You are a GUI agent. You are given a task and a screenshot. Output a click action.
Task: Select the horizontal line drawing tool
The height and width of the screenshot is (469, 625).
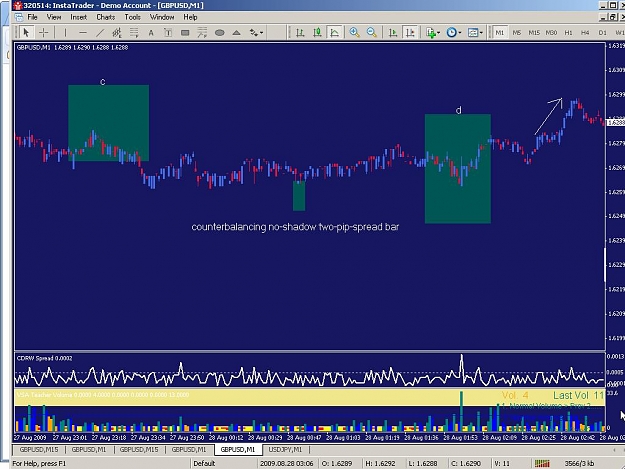83,33
